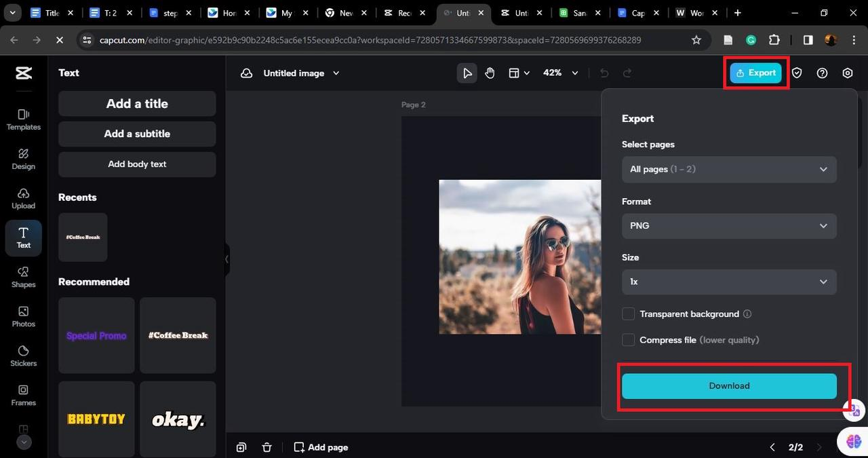Choose the BABYTOY text preset
This screenshot has height=458, width=868.
pyautogui.click(x=96, y=419)
